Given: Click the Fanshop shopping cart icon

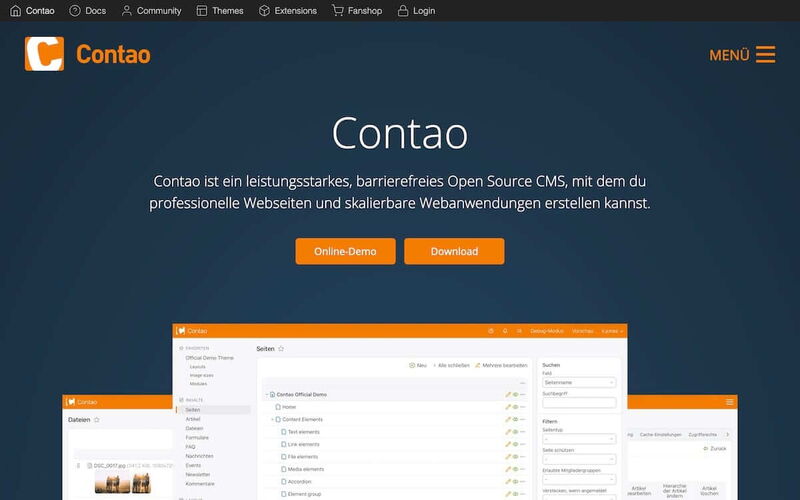Looking at the screenshot, I should click(338, 11).
